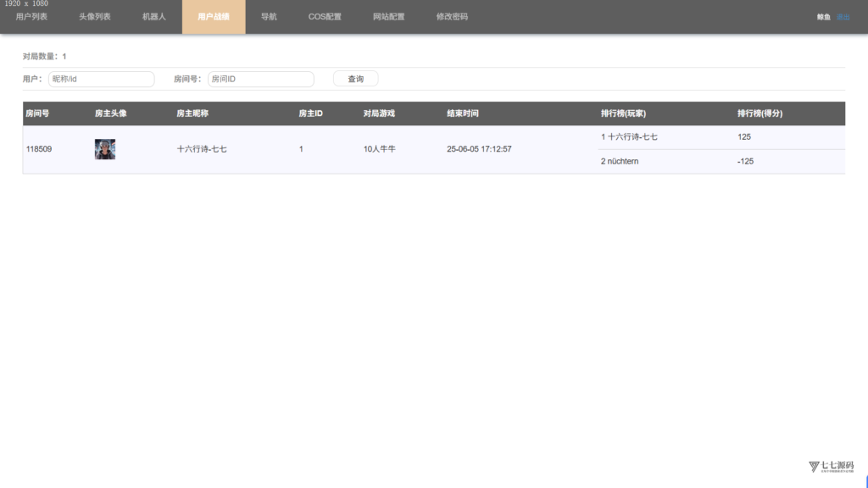868x488 pixels.
Task: Focus the 昵称/id user input field
Action: point(102,79)
